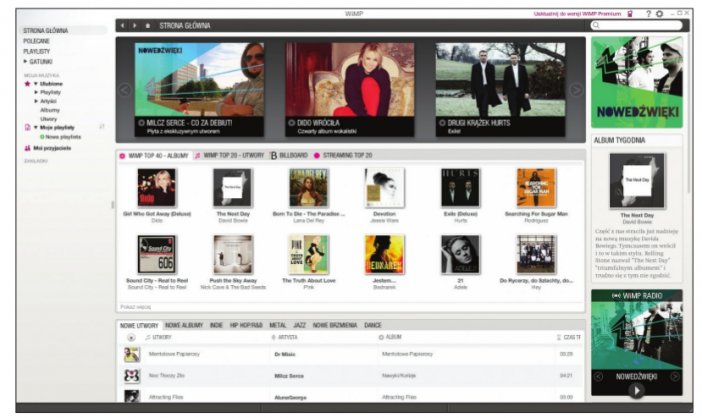This screenshot has width=702, height=418.
Task: Open Albumy under Ulubione
Action: click(50, 110)
